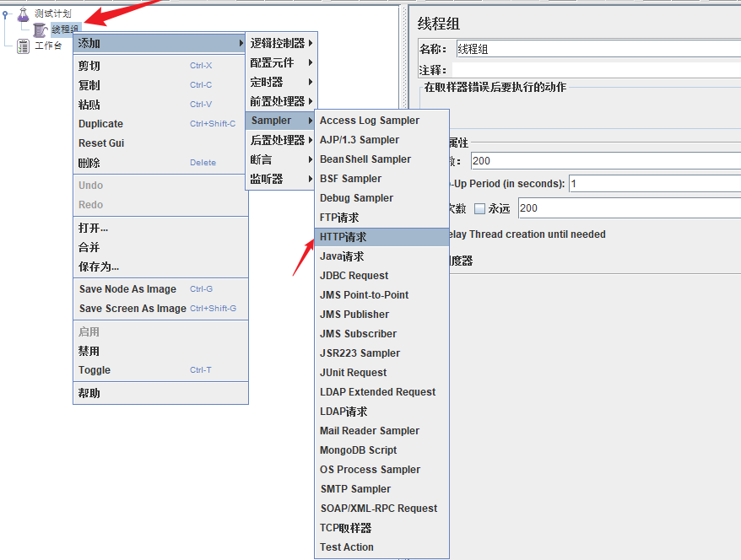Screen dimensions: 741x560
Task: Expand the 逻辑控制器 submenu
Action: pos(280,43)
